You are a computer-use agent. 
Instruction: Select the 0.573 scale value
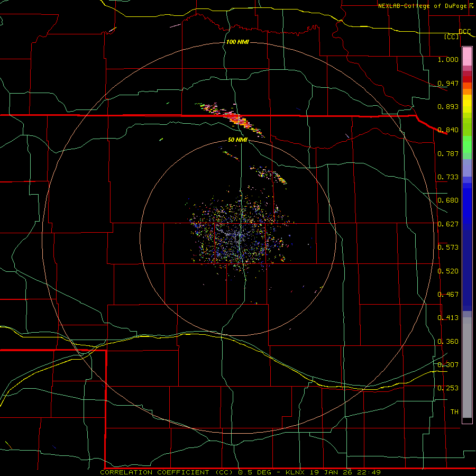click(x=448, y=248)
